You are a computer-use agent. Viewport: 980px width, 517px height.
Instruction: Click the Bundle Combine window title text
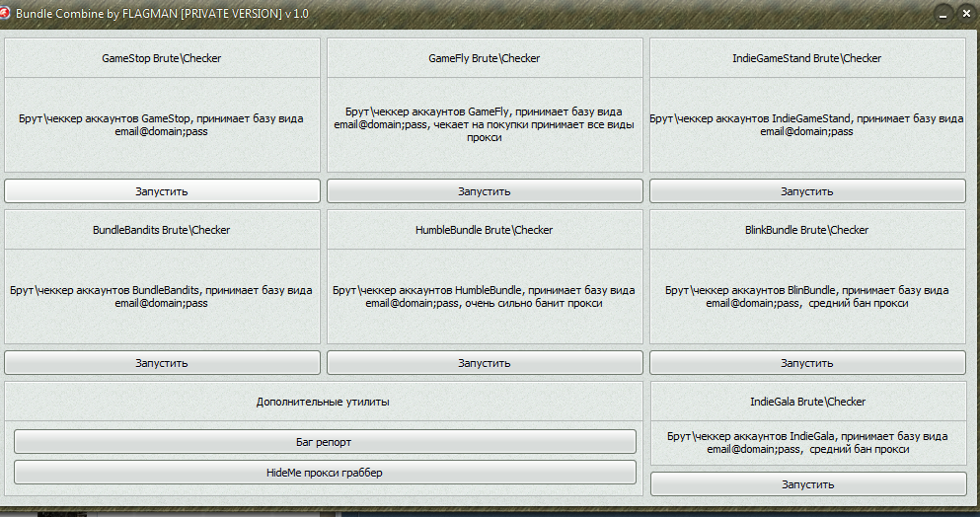click(162, 13)
